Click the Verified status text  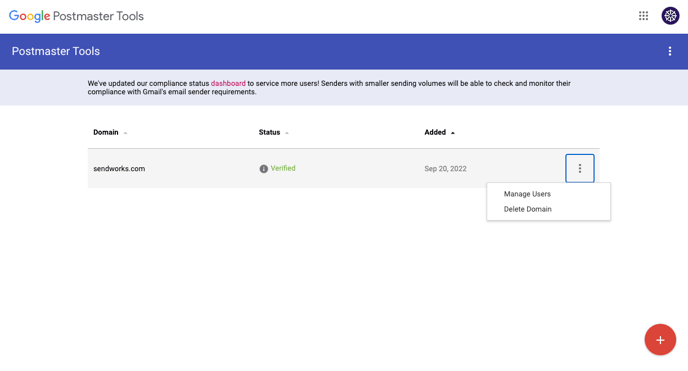click(x=283, y=168)
